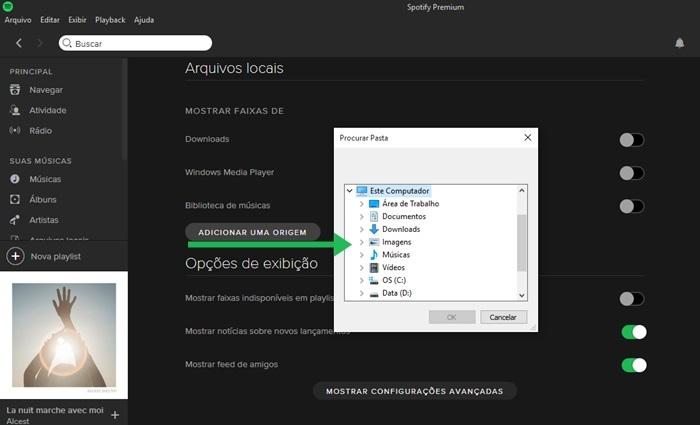Viewport: 700px width, 425px height.
Task: Click the OS (C:) drive icon
Action: coord(374,280)
